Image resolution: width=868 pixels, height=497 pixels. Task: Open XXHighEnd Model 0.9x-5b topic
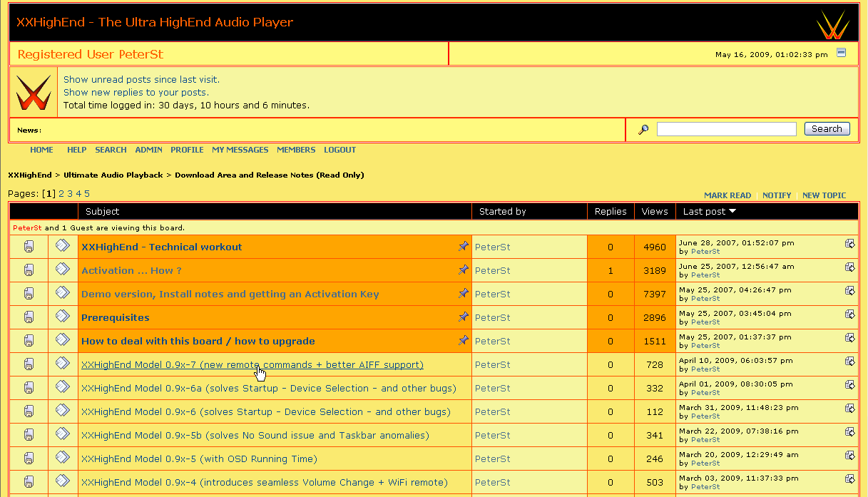pos(255,436)
